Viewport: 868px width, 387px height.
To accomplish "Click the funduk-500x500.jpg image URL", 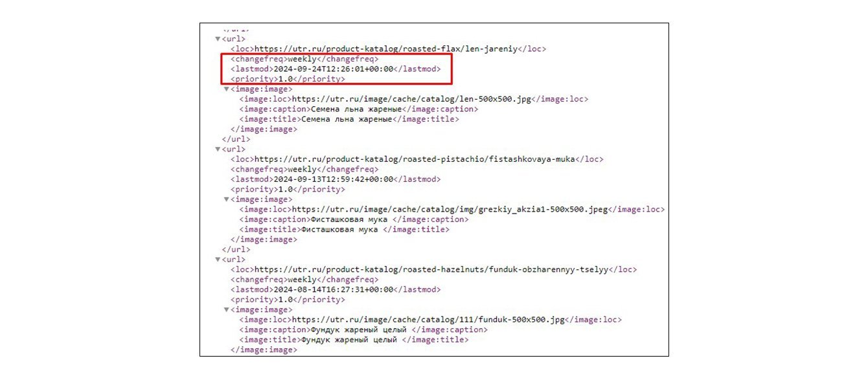I will (x=429, y=320).
